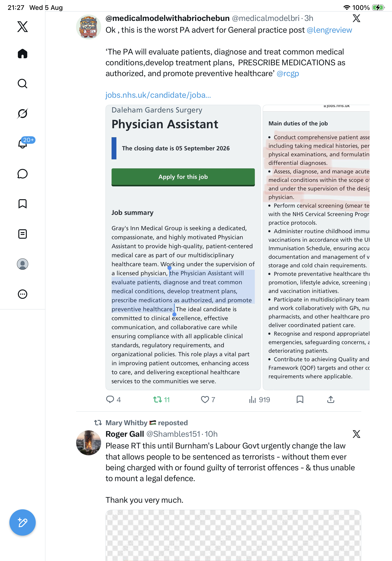The height and width of the screenshot is (561, 392).
Task: Open Grok from the sidebar
Action: pos(23,113)
